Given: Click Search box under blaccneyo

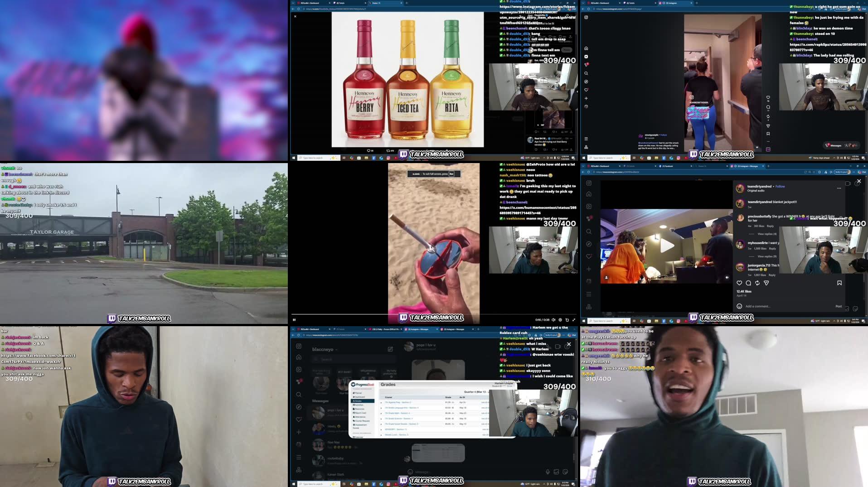Looking at the screenshot, I should [x=354, y=359].
